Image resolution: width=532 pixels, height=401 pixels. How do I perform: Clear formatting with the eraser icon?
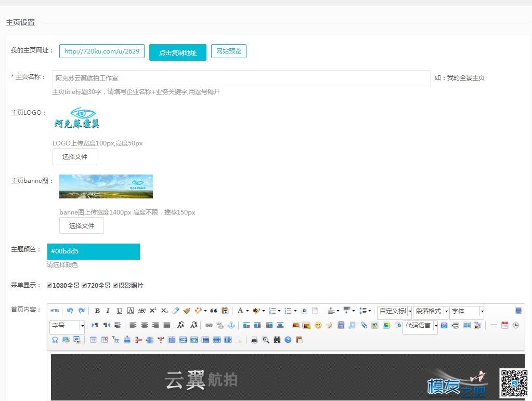[175, 311]
